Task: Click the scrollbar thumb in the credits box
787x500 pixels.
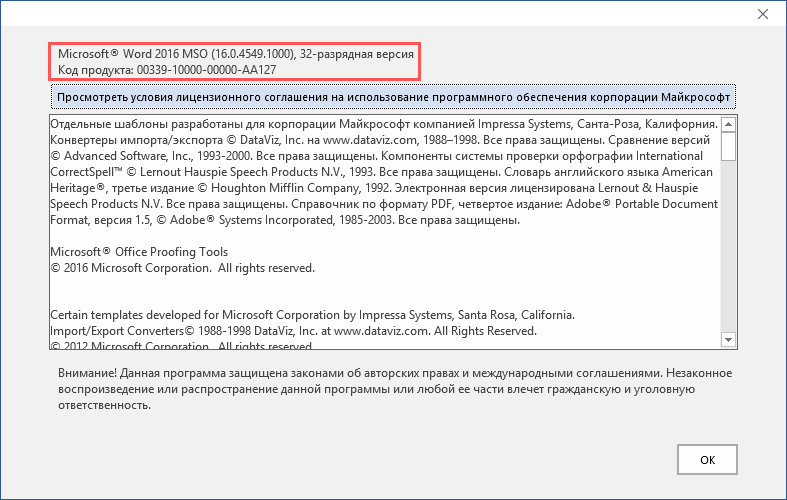Action: pyautogui.click(x=728, y=146)
